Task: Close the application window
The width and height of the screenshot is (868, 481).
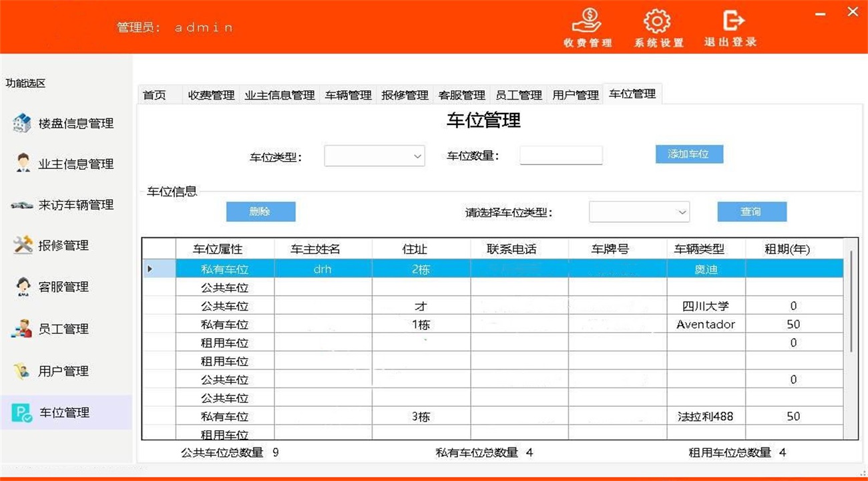Action: click(853, 11)
